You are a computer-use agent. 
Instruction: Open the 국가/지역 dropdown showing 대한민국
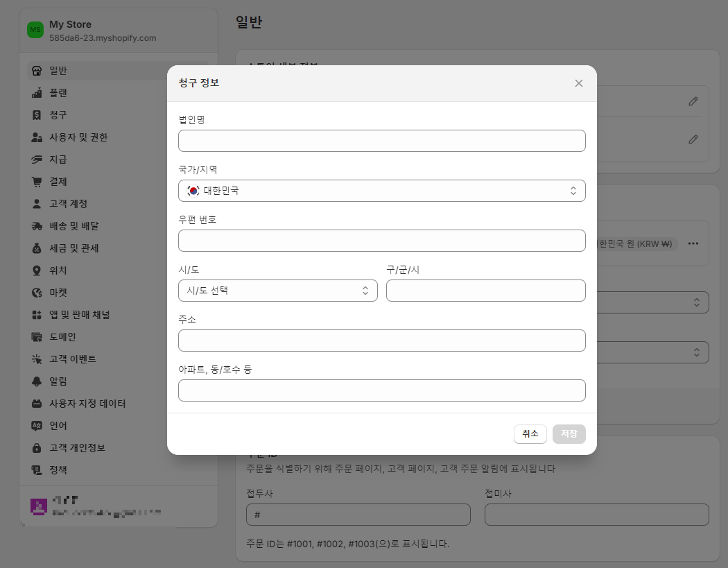point(381,191)
